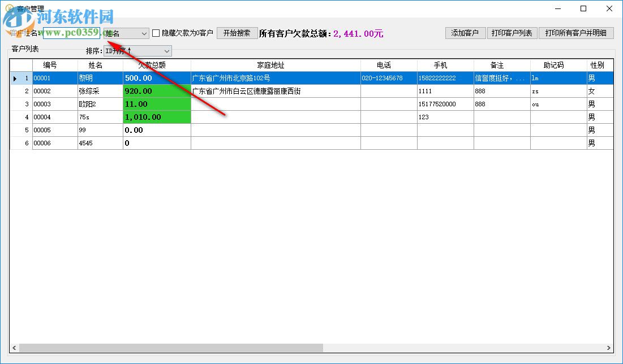Click the 打印客户列表 button
Viewport: 623px width, 364px height.
(512, 33)
